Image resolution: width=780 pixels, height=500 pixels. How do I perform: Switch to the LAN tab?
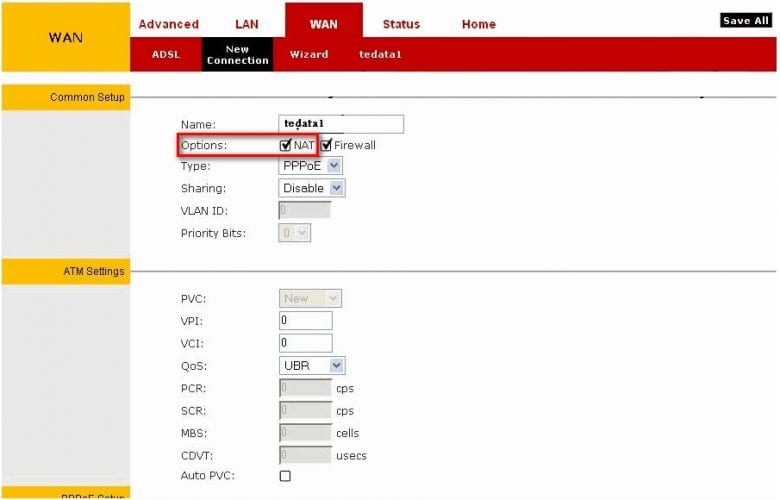pos(246,24)
